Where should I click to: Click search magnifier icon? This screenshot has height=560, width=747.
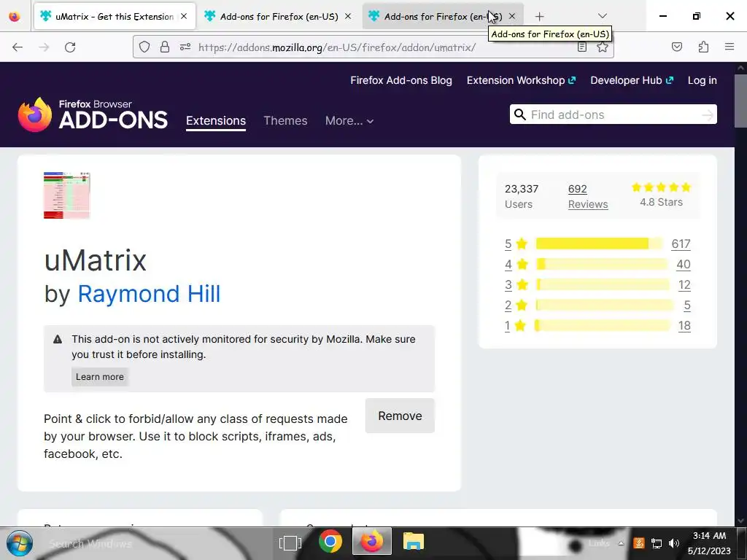(519, 114)
